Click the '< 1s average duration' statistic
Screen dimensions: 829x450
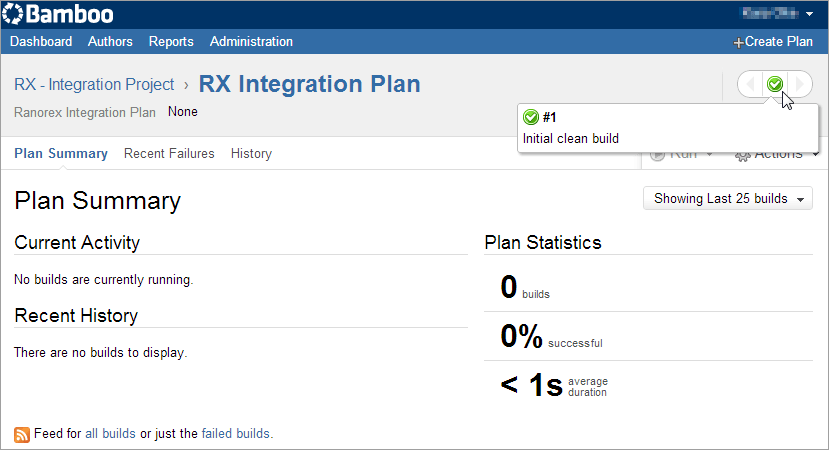[554, 385]
